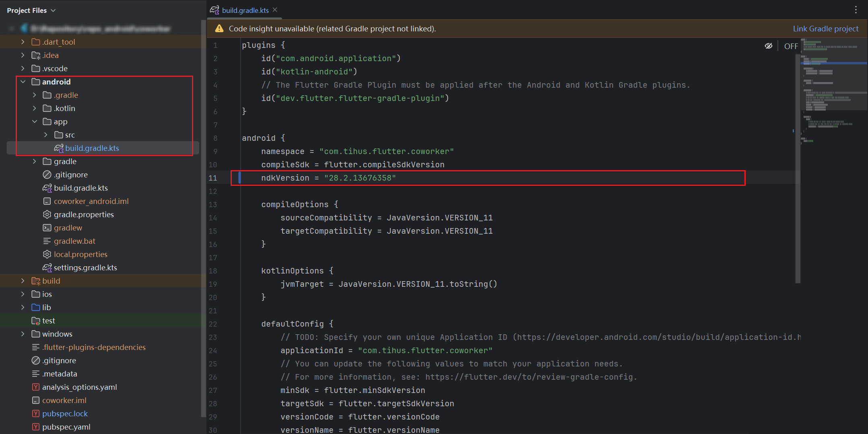Click the .metadata file icon
Viewport: 868px width, 434px height.
(x=36, y=374)
